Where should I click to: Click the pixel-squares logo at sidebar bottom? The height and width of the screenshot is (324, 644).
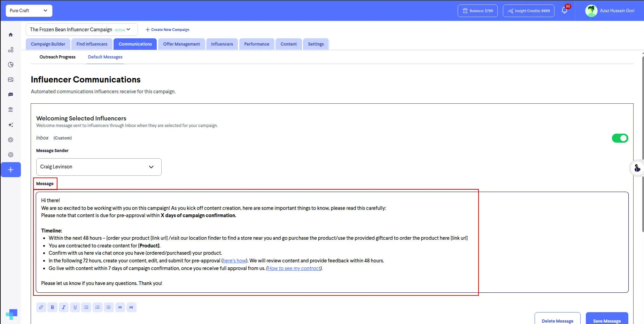(x=11, y=314)
